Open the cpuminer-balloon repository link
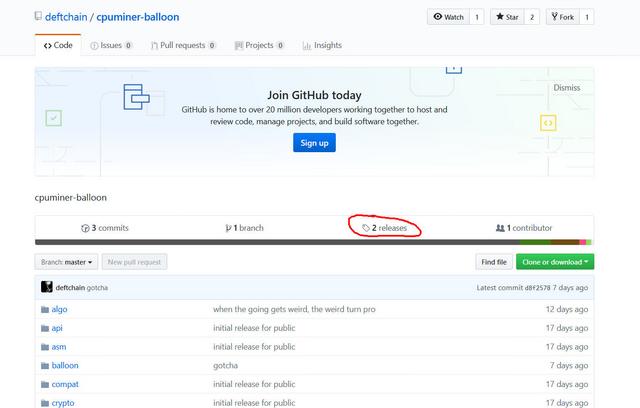 coord(138,17)
